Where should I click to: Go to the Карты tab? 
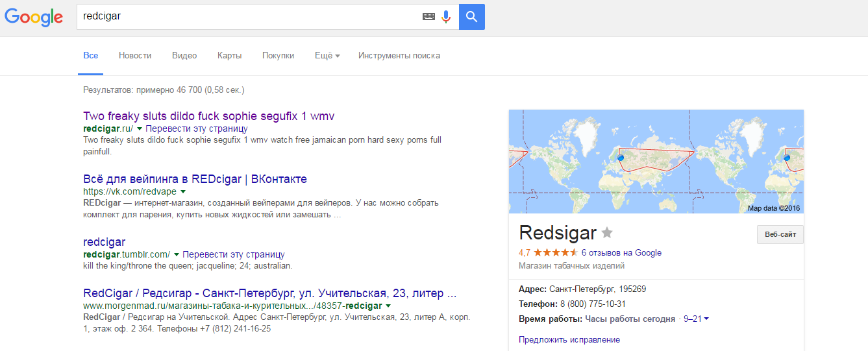230,56
